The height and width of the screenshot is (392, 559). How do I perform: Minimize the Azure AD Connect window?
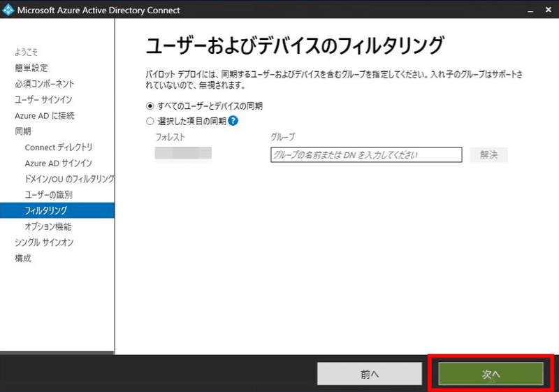pos(530,10)
